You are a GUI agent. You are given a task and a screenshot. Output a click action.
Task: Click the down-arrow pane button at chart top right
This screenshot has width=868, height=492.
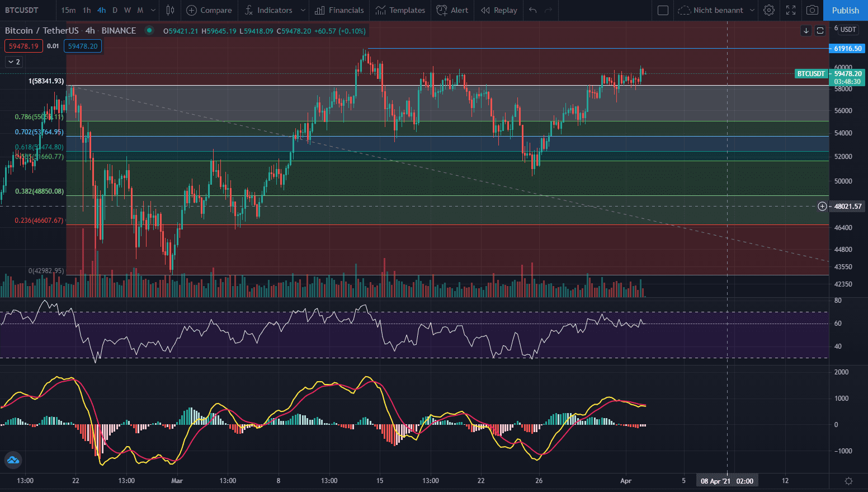click(806, 30)
